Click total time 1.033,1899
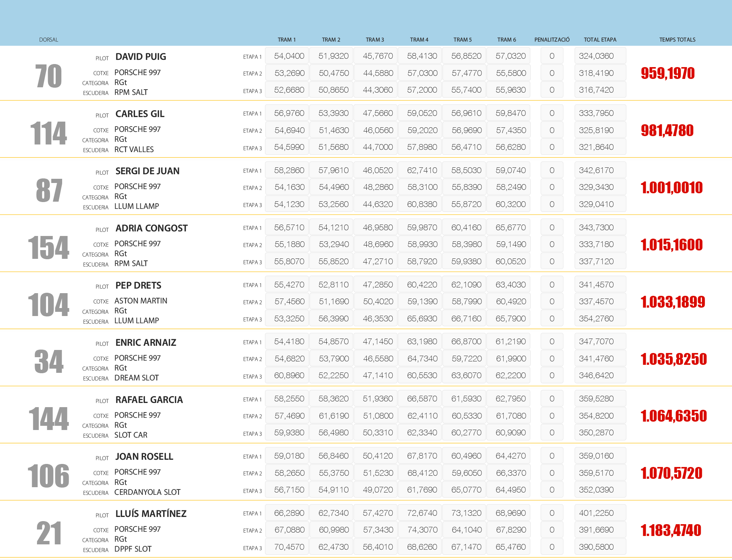 click(x=673, y=302)
